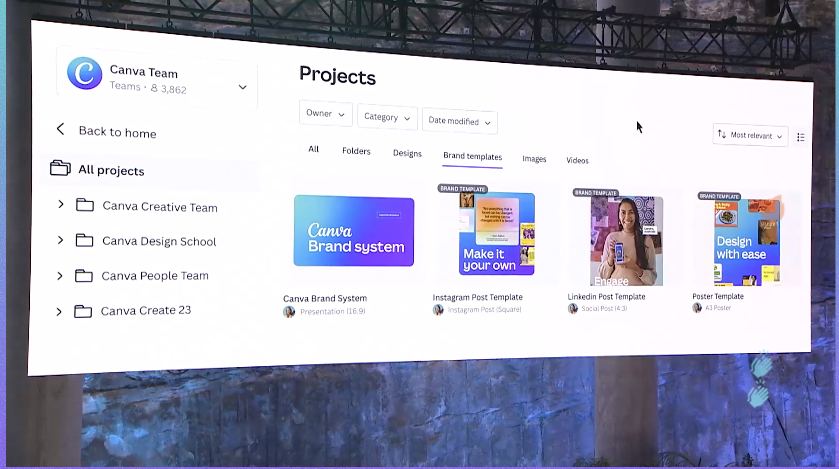The height and width of the screenshot is (469, 839).
Task: Open Make it your own Instagram thumbnail
Action: pyautogui.click(x=497, y=234)
